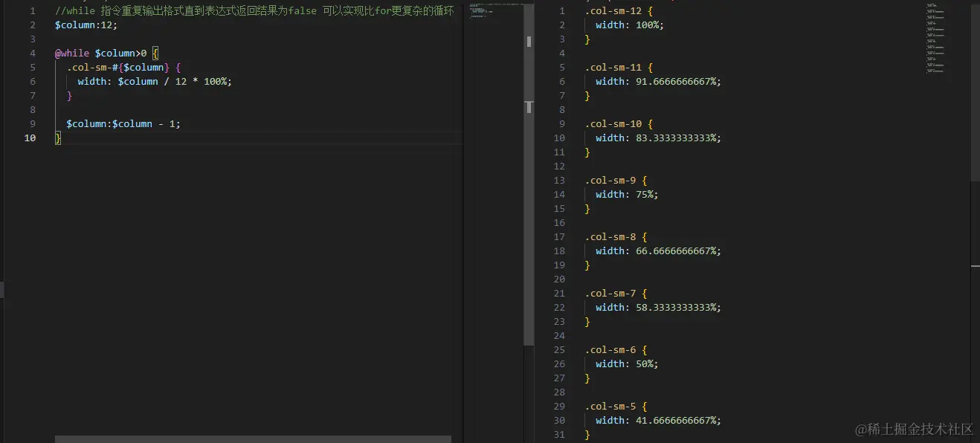
Task: Click "width: 75%;" in the right editor
Action: 627,195
